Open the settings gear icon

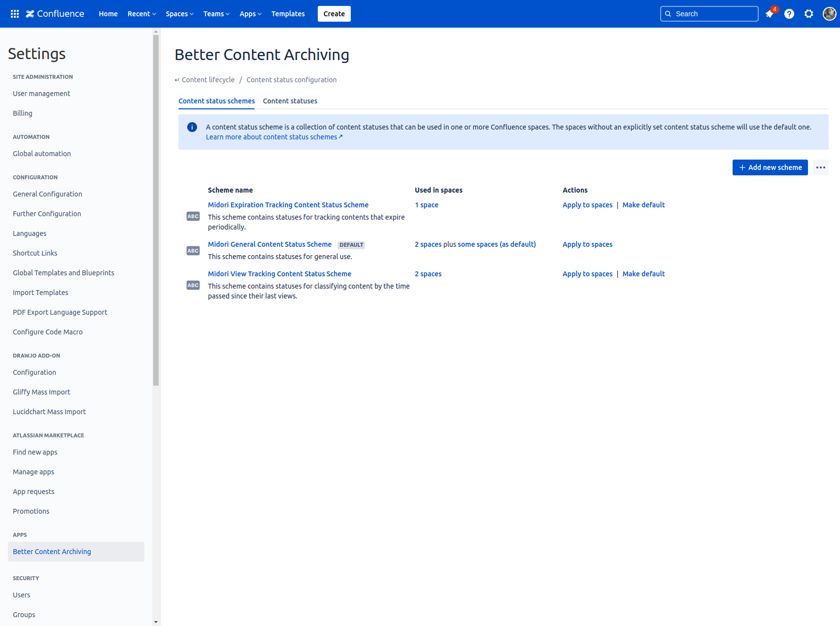(809, 14)
